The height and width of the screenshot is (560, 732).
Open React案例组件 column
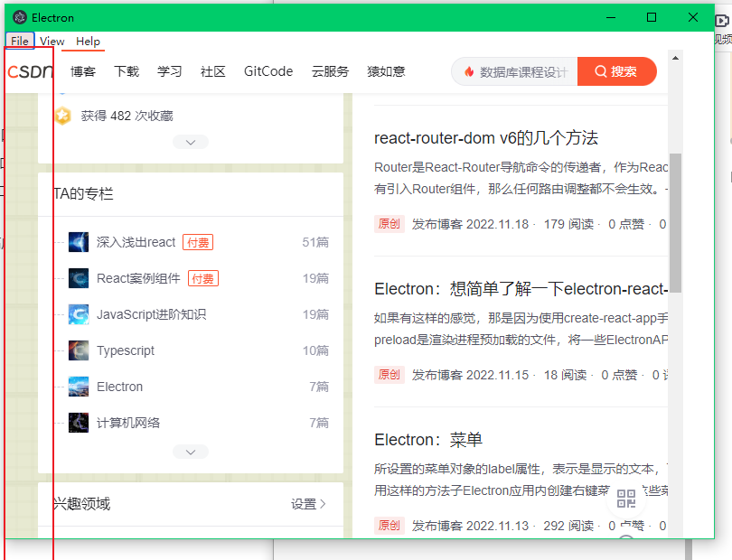pos(138,278)
